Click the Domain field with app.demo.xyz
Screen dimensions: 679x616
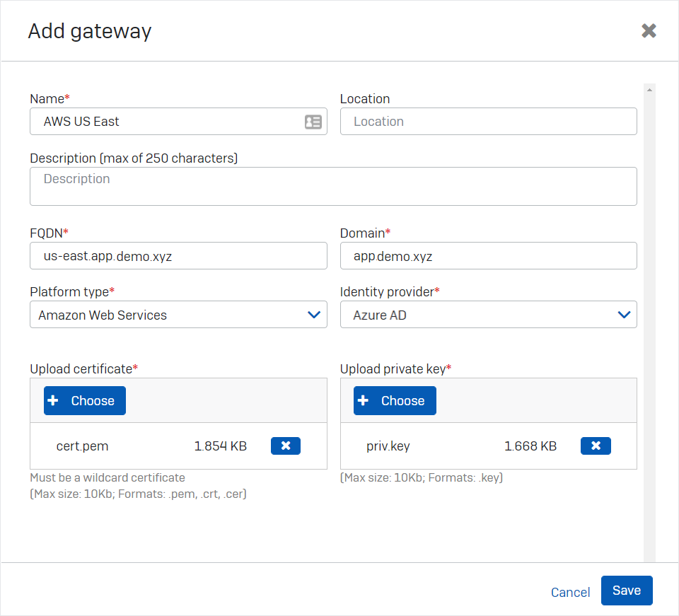click(488, 256)
